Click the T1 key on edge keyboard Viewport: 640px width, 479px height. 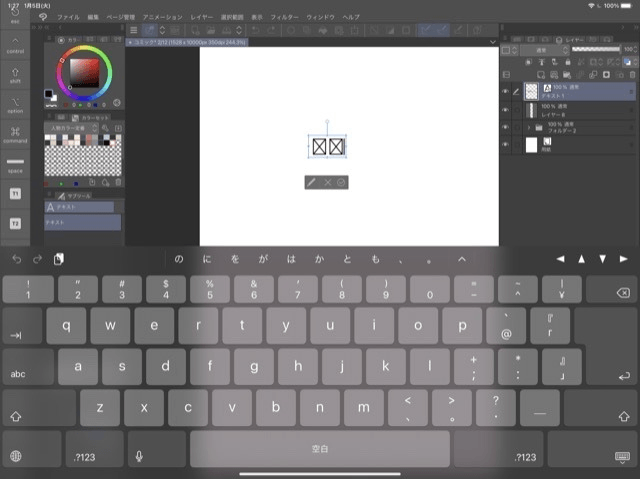15,194
